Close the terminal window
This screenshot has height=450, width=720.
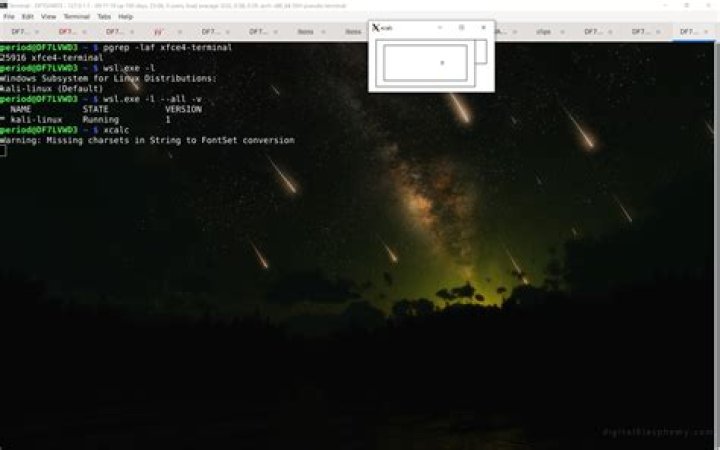coord(709,6)
